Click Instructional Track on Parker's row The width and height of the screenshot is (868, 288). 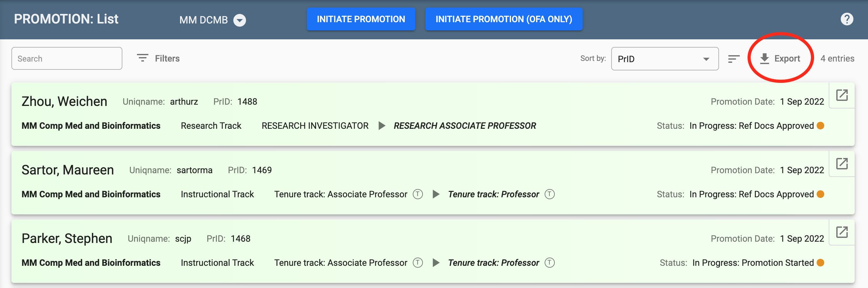[217, 263]
